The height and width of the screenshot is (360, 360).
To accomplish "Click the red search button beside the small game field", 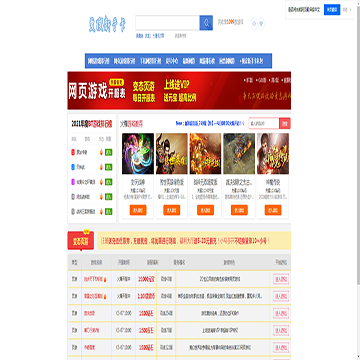I will (285, 123).
